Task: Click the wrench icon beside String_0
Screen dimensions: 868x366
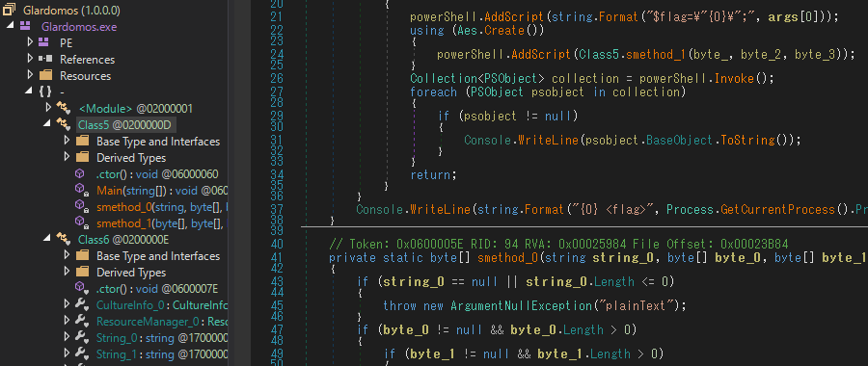Action: click(82, 337)
